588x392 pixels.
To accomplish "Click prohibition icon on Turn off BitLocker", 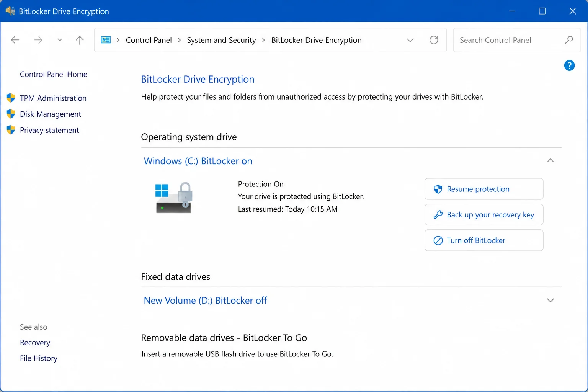I will point(438,240).
